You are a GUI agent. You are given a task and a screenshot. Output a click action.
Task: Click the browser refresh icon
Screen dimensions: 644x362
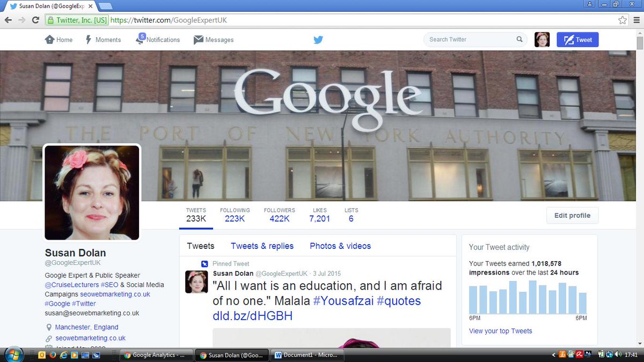35,20
